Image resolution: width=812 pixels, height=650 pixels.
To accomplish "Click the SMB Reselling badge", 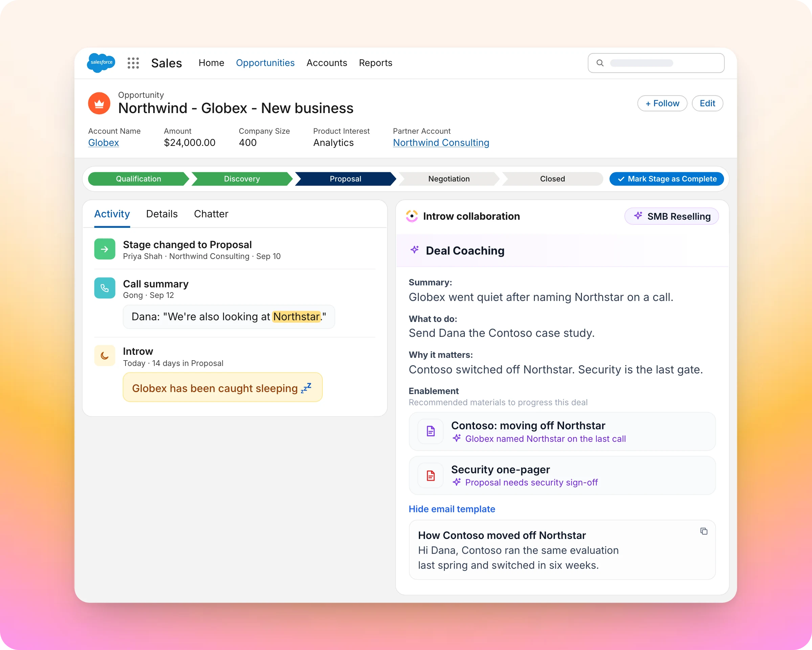I will [672, 216].
